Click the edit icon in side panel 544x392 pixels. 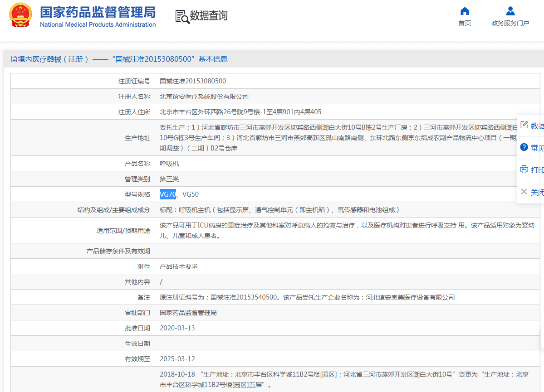pyautogui.click(x=524, y=125)
